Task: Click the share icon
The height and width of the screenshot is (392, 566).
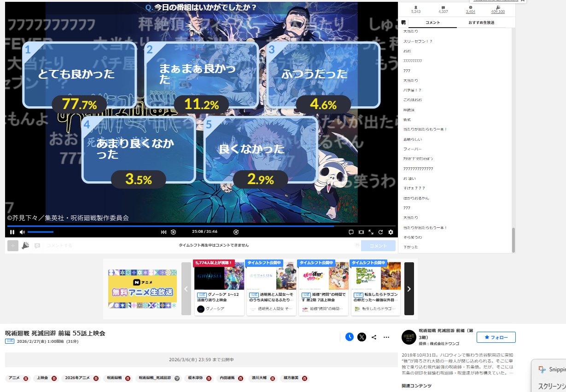Action: pyautogui.click(x=374, y=337)
